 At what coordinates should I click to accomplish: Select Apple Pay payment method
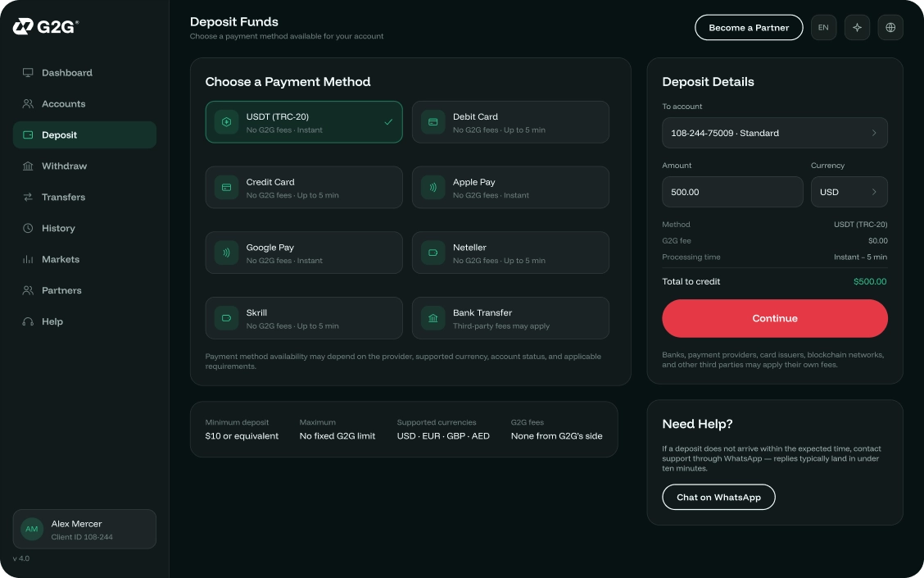510,188
